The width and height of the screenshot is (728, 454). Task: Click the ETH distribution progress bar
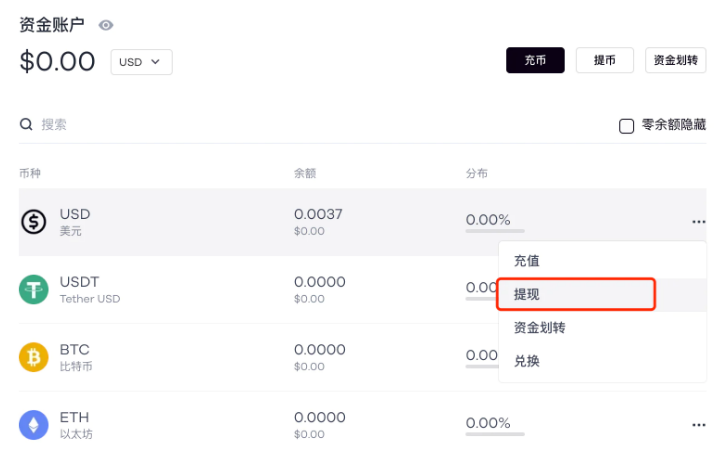pyautogui.click(x=495, y=435)
